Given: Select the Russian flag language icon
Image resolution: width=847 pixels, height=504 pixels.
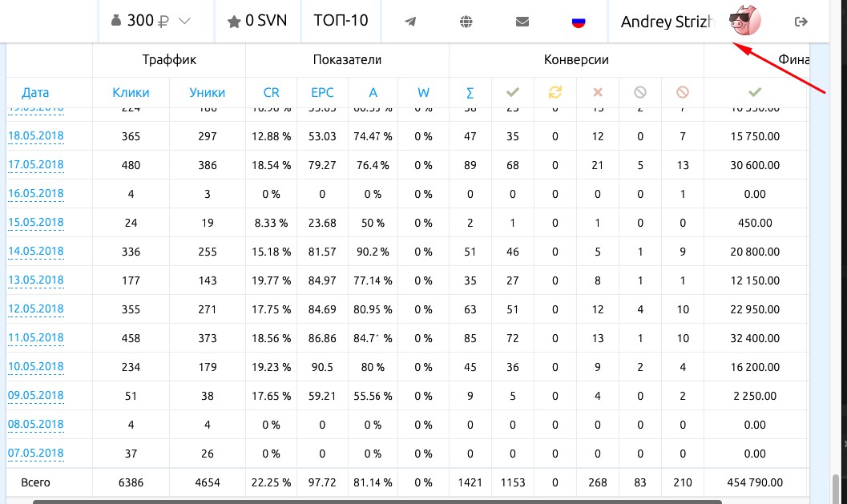Looking at the screenshot, I should point(579,22).
